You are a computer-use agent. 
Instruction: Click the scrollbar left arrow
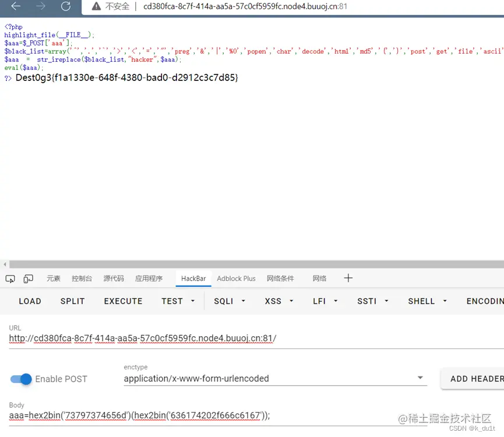[x=5, y=264]
